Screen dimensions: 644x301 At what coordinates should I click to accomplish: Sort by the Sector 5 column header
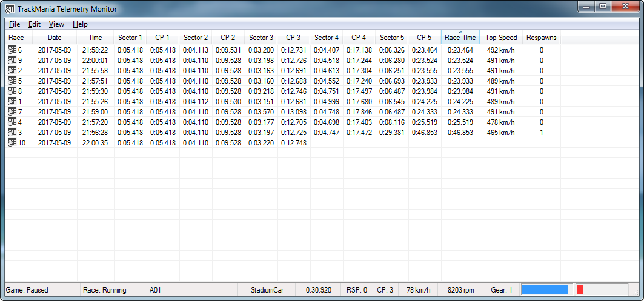[x=392, y=38]
